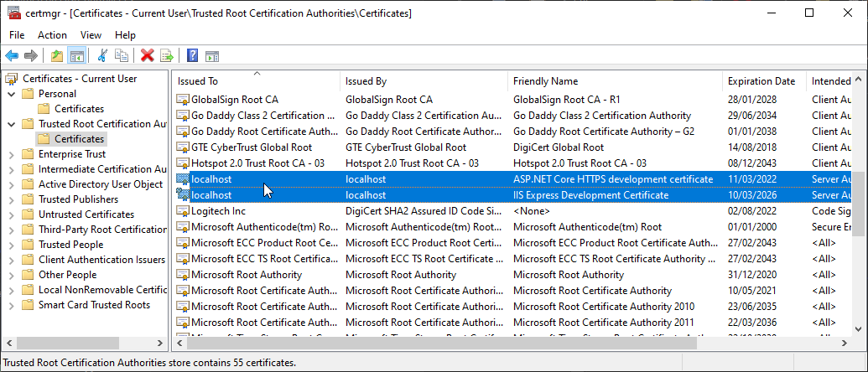Expand the Trusted Publishers node
Image resolution: width=868 pixels, height=372 pixels.
(12, 199)
